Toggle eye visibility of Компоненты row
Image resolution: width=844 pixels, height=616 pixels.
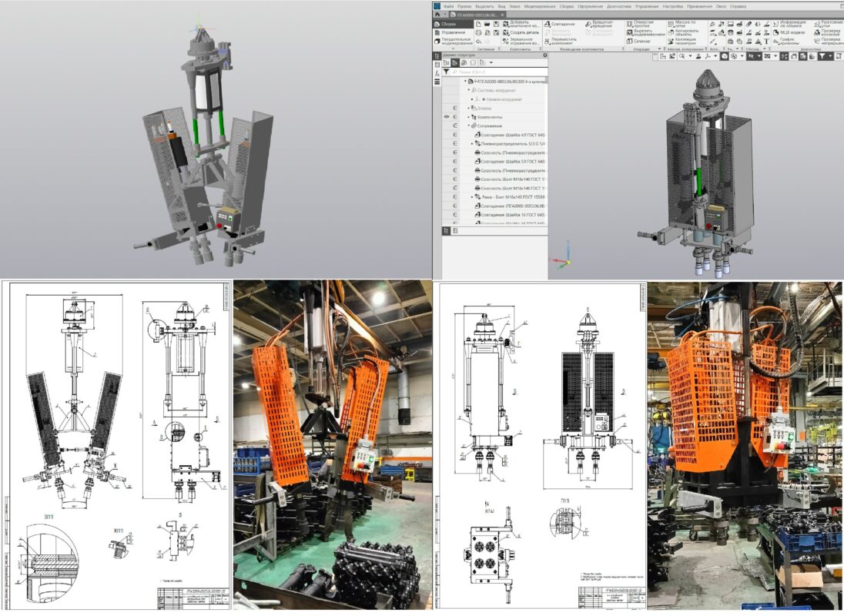[446, 117]
